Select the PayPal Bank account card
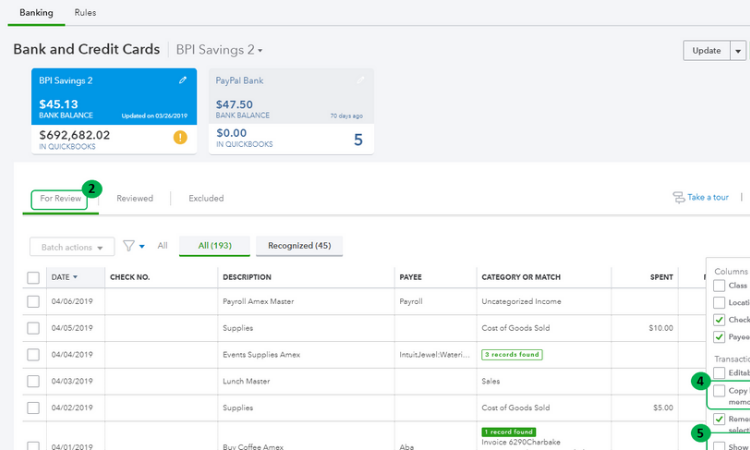 [291, 111]
